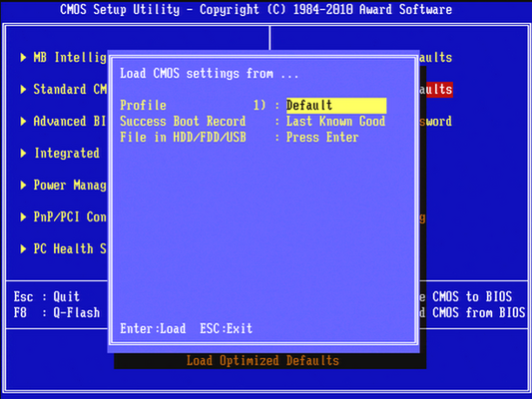Screen dimensions: 532x399
Task: Click the Load CMOS settings from title
Action: 210,73
